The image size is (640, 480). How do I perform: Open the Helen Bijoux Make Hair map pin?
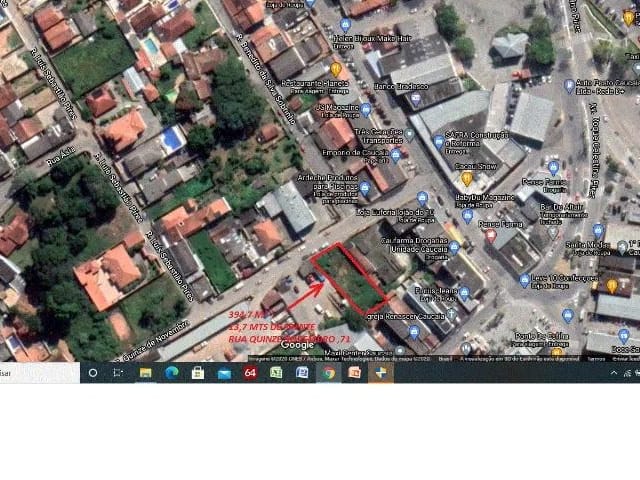click(345, 25)
